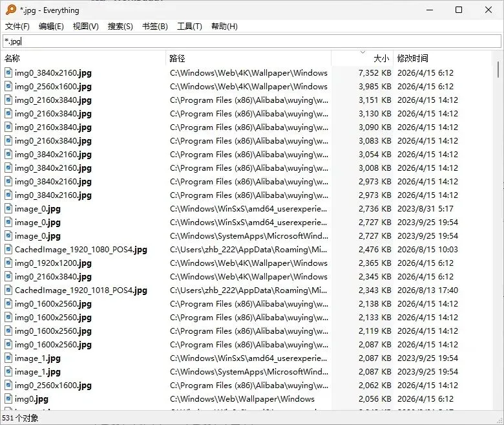Open the 书签(B) menu
Screen dimensions: 504x425
click(155, 27)
